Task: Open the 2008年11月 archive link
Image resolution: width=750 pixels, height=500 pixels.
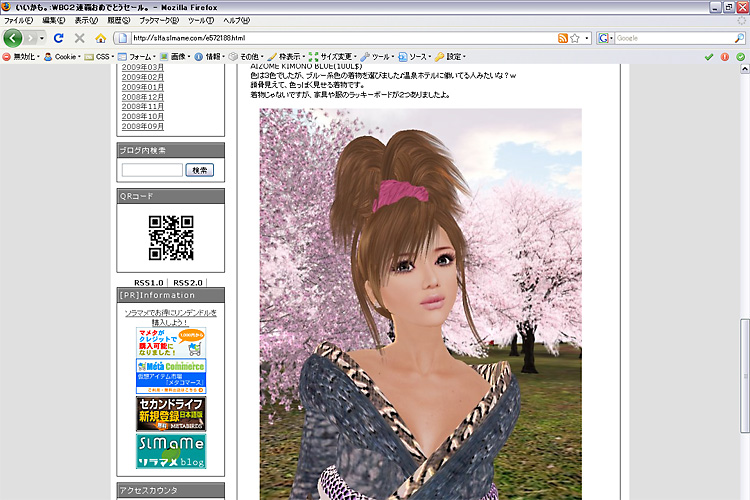Action: [143, 107]
